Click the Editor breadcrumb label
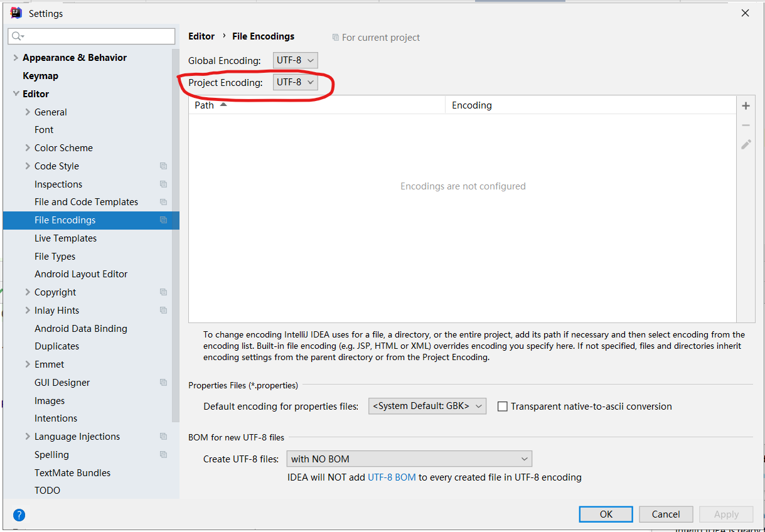This screenshot has height=532, width=765. pos(201,36)
